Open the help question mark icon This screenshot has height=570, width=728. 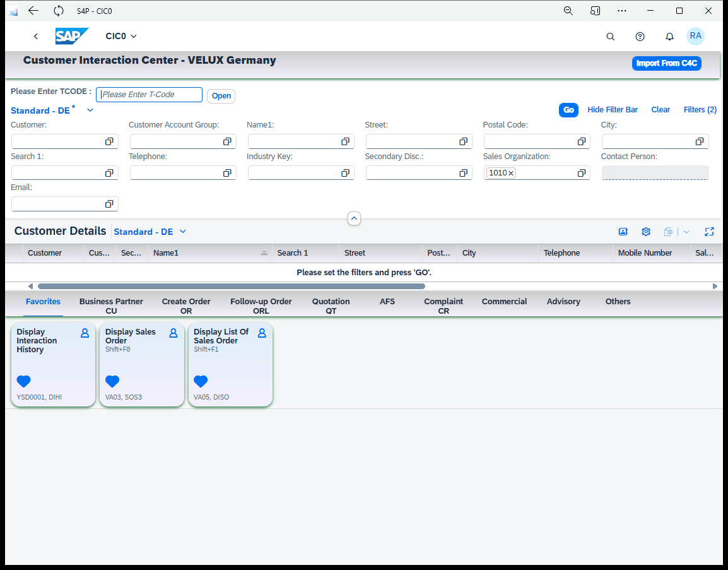point(640,37)
